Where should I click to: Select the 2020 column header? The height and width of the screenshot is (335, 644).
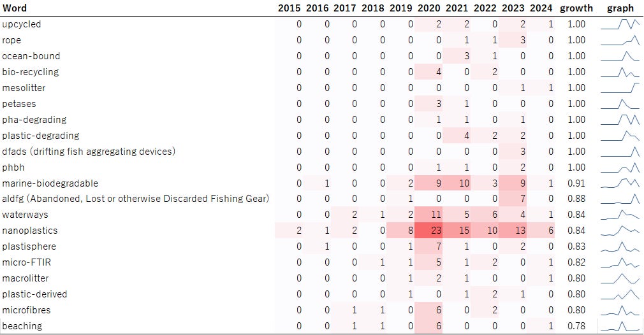pos(428,8)
